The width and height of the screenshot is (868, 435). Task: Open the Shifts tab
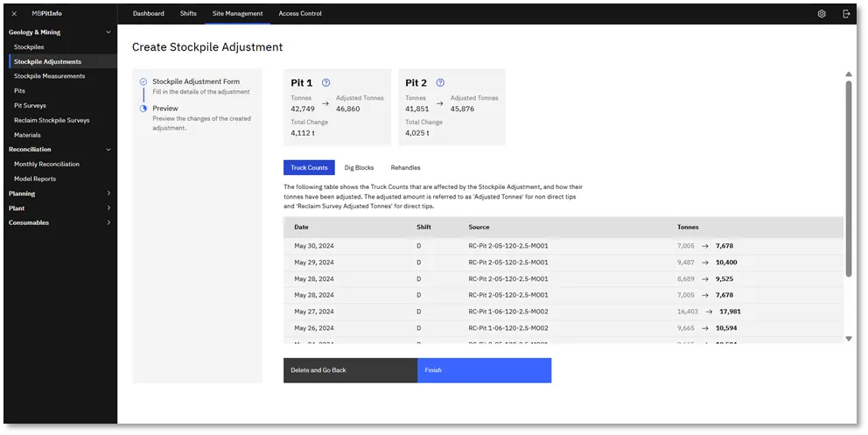point(188,13)
